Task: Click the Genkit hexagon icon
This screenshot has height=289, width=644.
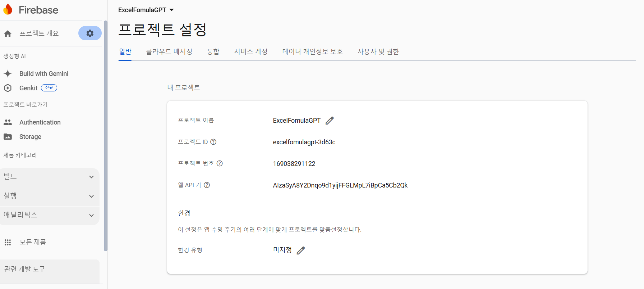Action: point(8,88)
